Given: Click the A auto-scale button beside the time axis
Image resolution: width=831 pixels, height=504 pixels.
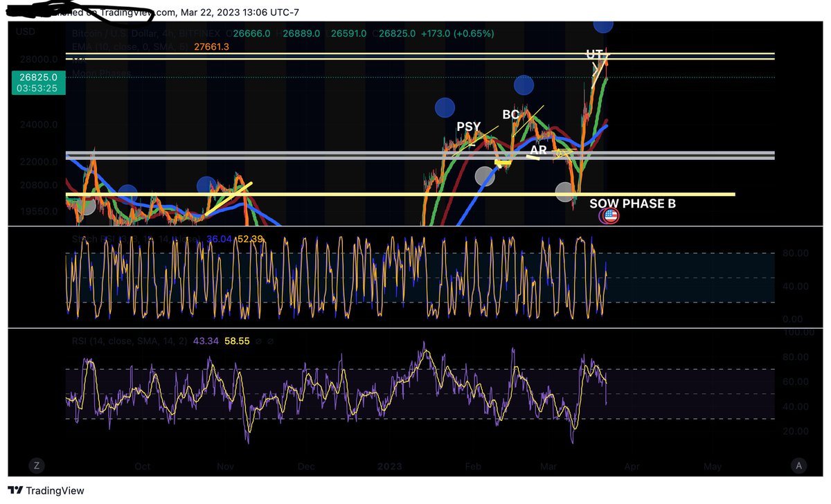Looking at the screenshot, I should pos(799,465).
